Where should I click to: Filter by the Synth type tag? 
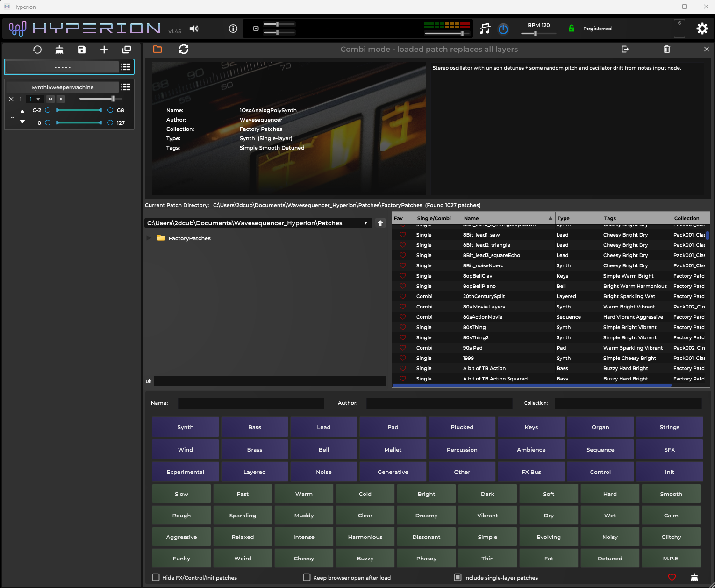pyautogui.click(x=186, y=427)
